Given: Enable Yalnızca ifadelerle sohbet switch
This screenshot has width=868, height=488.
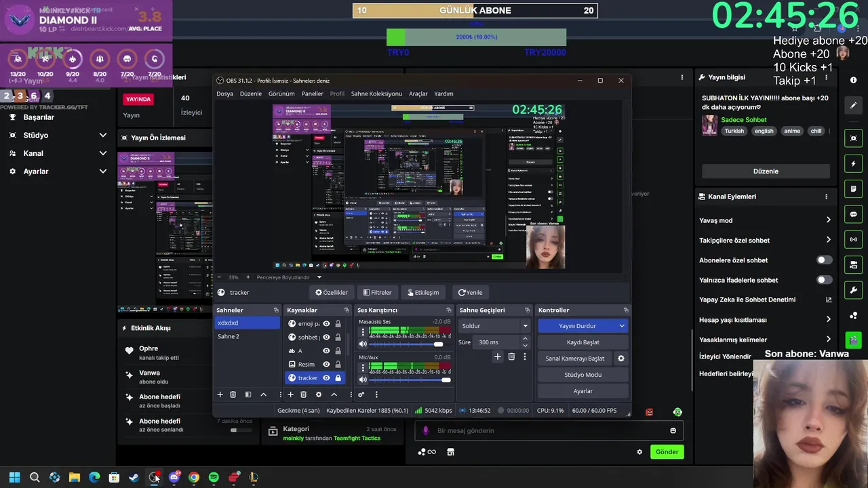Looking at the screenshot, I should pyautogui.click(x=824, y=280).
